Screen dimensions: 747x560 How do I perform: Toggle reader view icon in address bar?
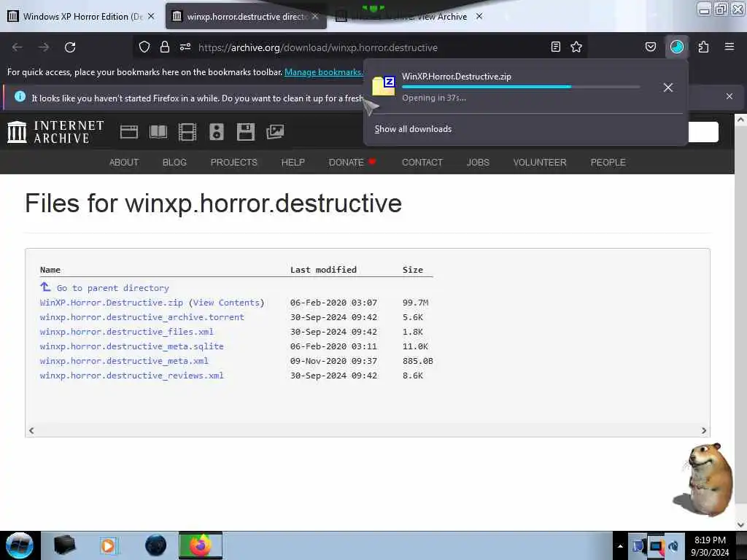click(x=555, y=47)
